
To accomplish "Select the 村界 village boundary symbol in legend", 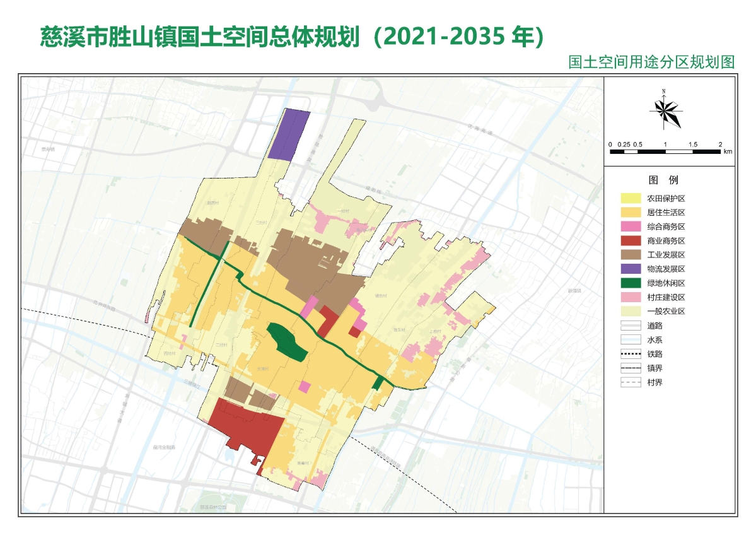I will 631,382.
